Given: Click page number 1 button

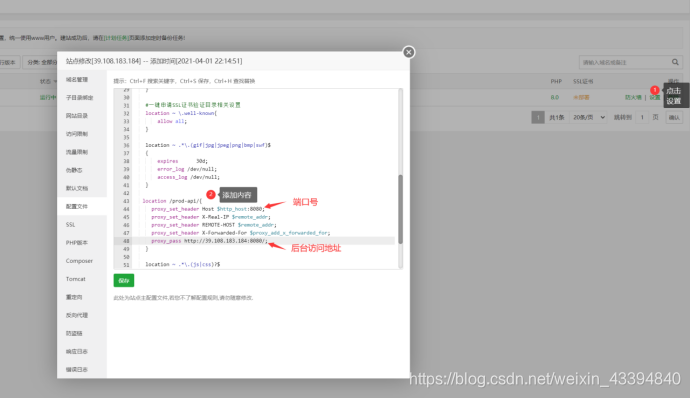Looking at the screenshot, I should [x=538, y=117].
